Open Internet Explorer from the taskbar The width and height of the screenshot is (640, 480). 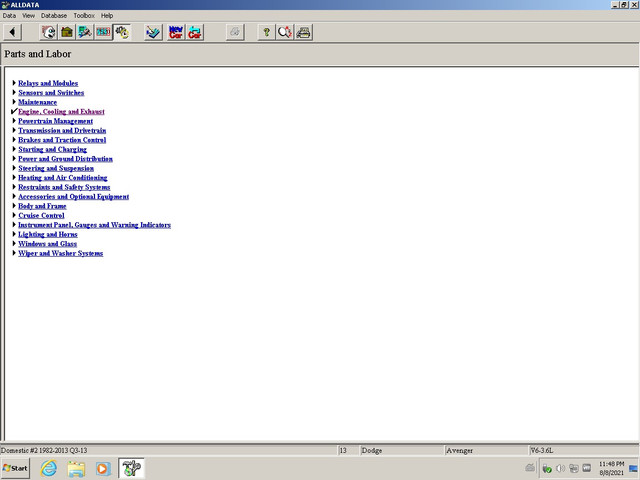(x=49, y=468)
